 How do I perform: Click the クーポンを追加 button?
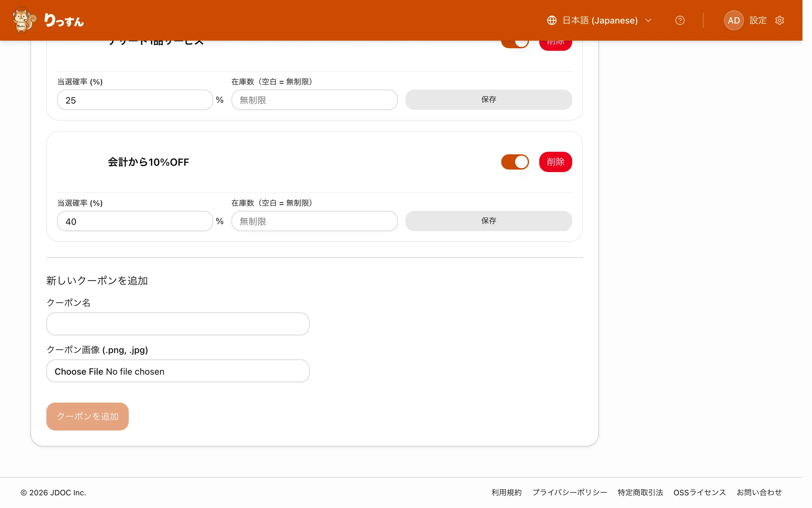click(88, 417)
